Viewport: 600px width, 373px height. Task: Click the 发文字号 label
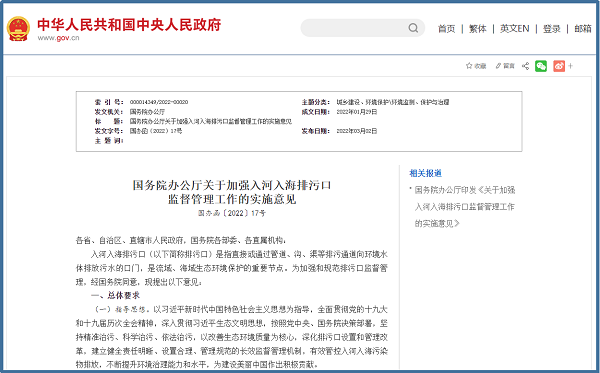pos(109,131)
